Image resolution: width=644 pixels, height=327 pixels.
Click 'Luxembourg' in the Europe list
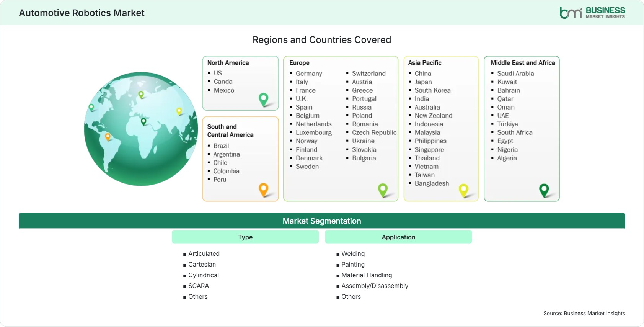pyautogui.click(x=314, y=132)
